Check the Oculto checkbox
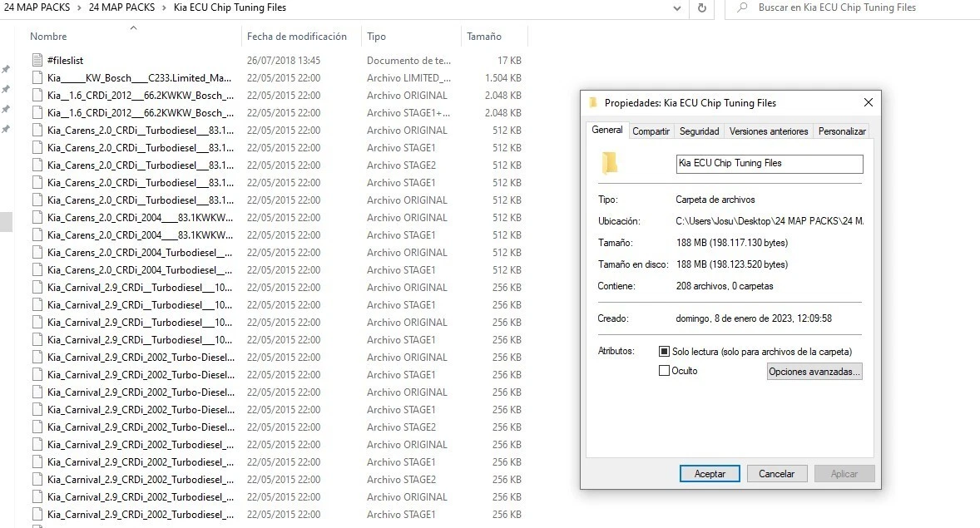This screenshot has width=980, height=528. point(665,371)
